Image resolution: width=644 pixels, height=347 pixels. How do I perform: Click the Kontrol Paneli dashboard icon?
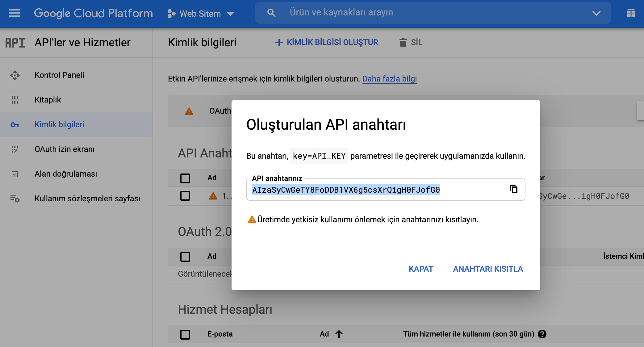15,75
